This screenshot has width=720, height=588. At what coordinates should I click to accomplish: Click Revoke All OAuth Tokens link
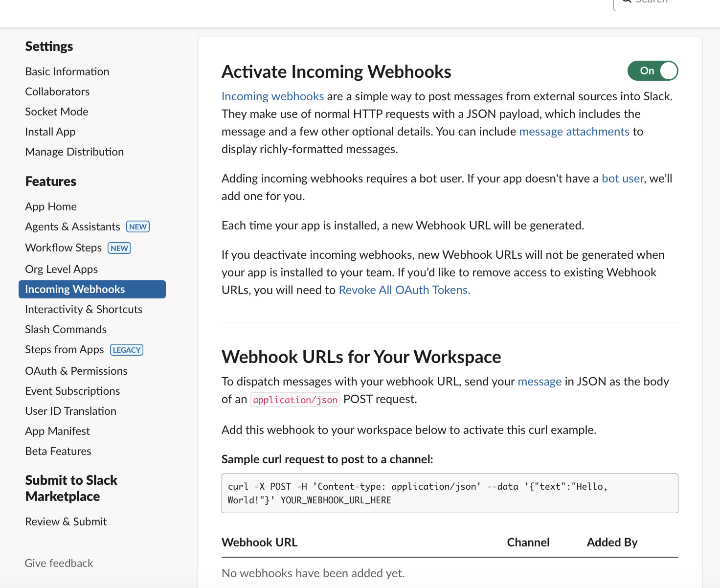pyautogui.click(x=405, y=290)
